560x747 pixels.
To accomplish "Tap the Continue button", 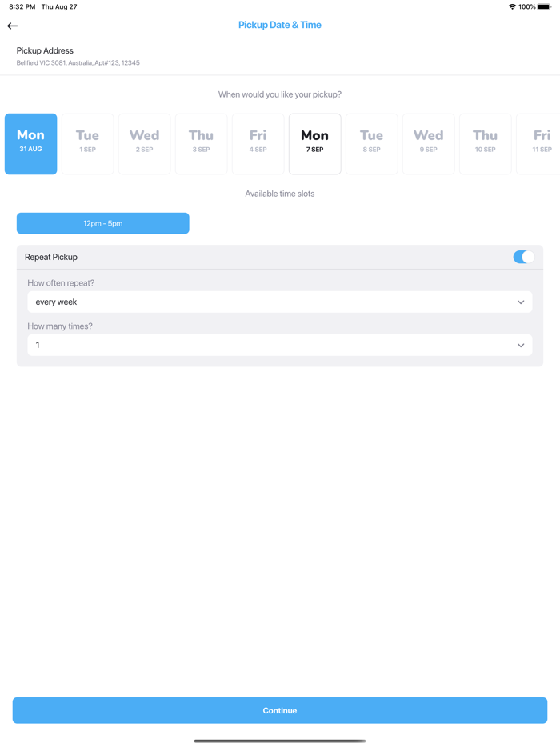I will [280, 710].
